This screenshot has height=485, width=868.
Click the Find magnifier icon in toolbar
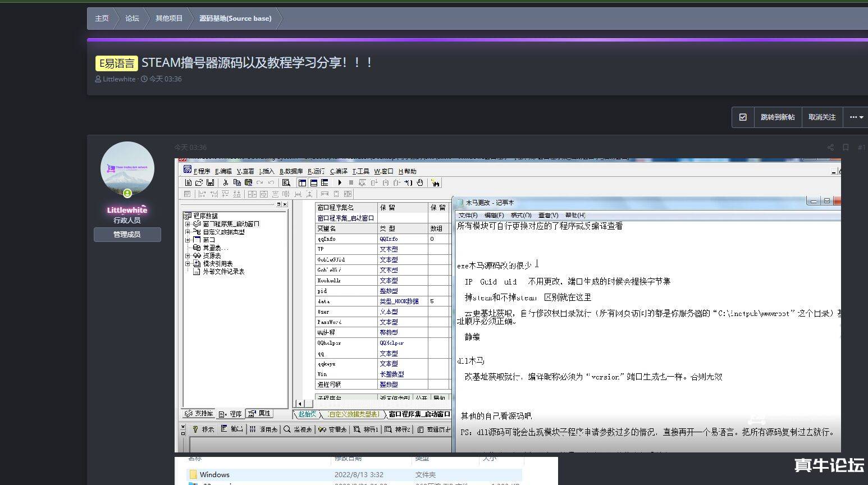[x=286, y=182]
